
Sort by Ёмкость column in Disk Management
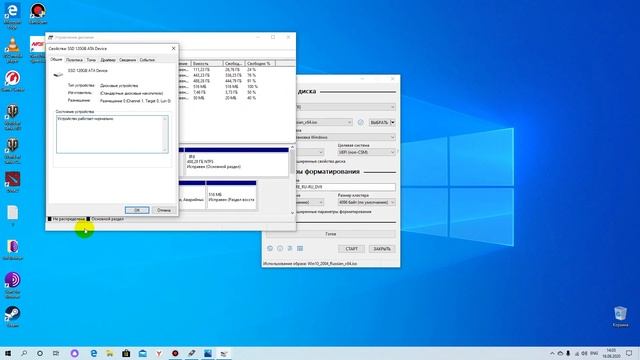pyautogui.click(x=207, y=63)
